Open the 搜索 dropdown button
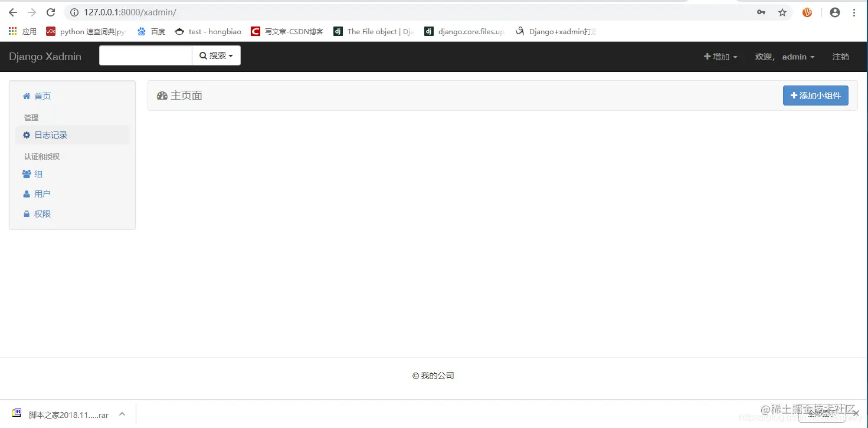The width and height of the screenshot is (868, 428). click(x=216, y=55)
